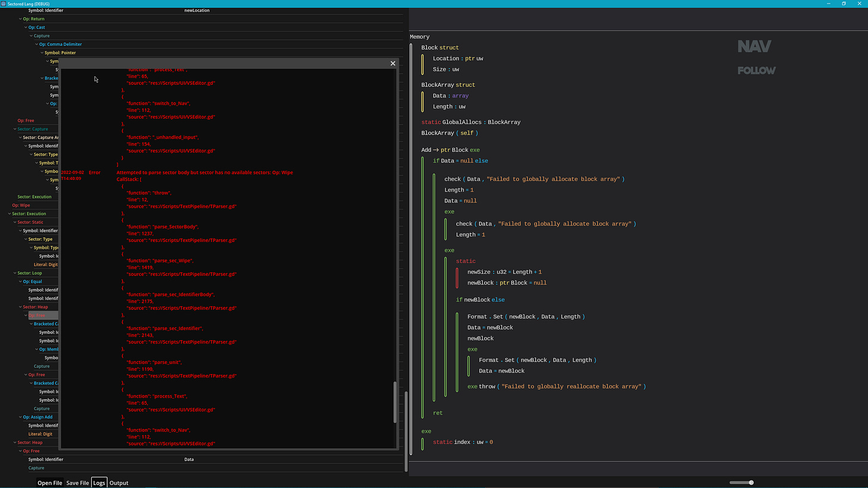Select the Symbol: Pointer tree item
The height and width of the screenshot is (488, 868).
(x=60, y=53)
